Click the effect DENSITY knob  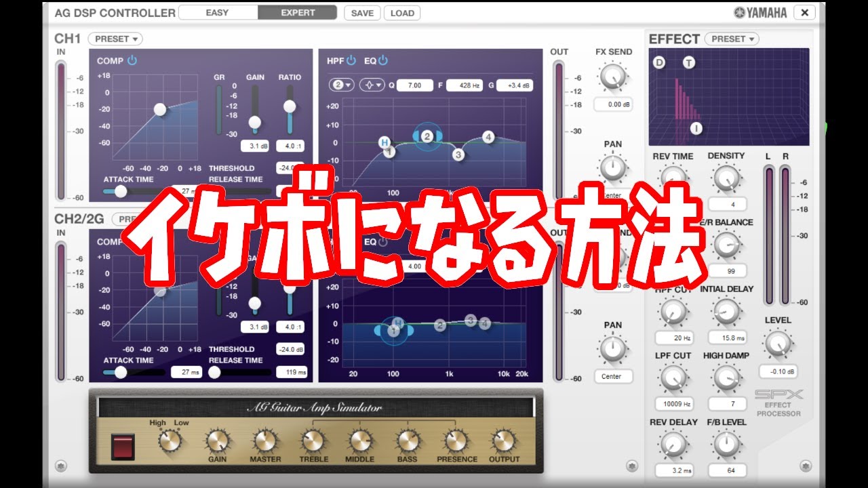coord(726,178)
